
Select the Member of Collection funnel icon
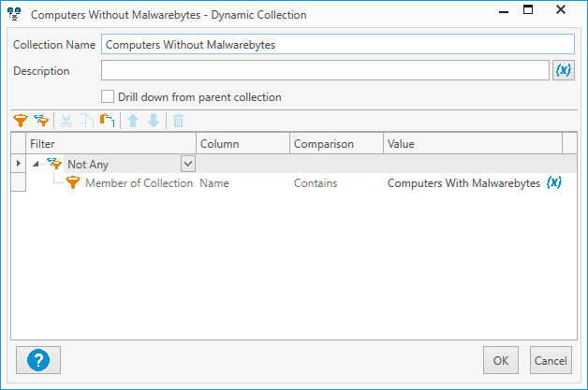click(x=73, y=182)
